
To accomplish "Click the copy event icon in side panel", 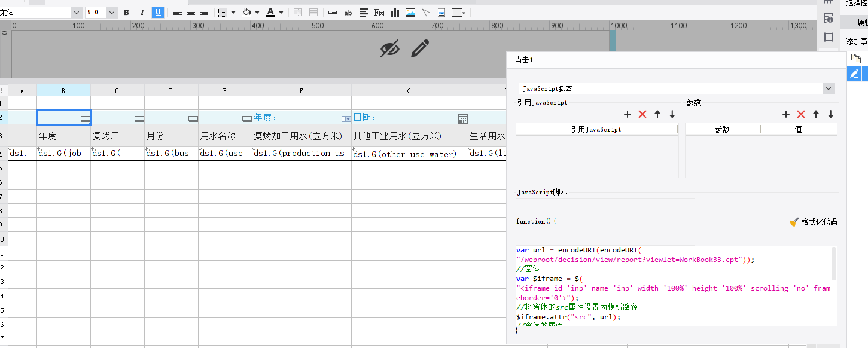I will 855,59.
